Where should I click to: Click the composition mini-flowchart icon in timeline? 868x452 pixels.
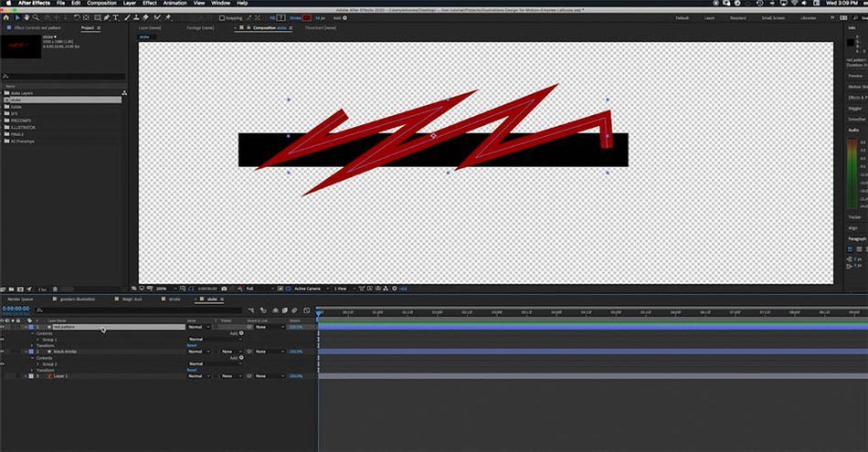click(x=251, y=310)
